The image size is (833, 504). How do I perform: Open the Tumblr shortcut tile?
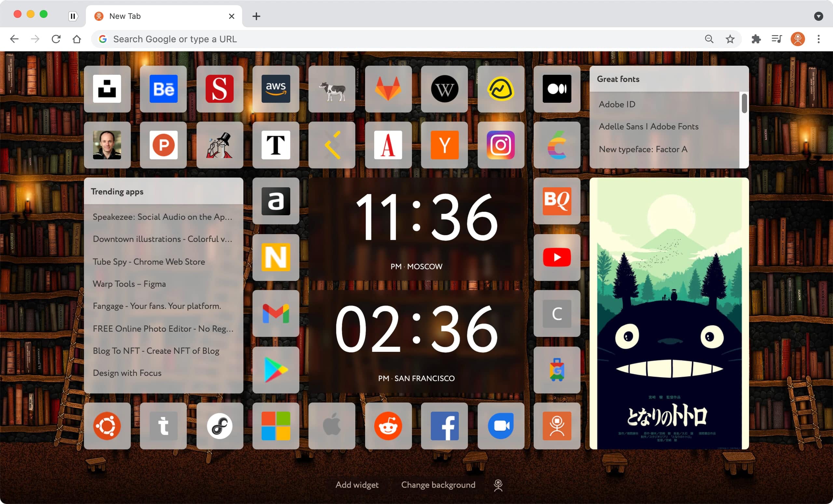coord(163,426)
